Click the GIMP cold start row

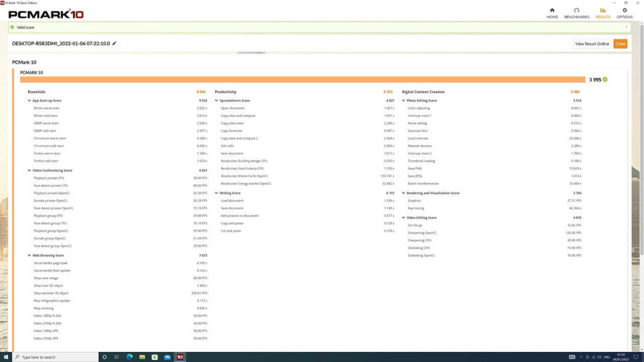pos(120,131)
